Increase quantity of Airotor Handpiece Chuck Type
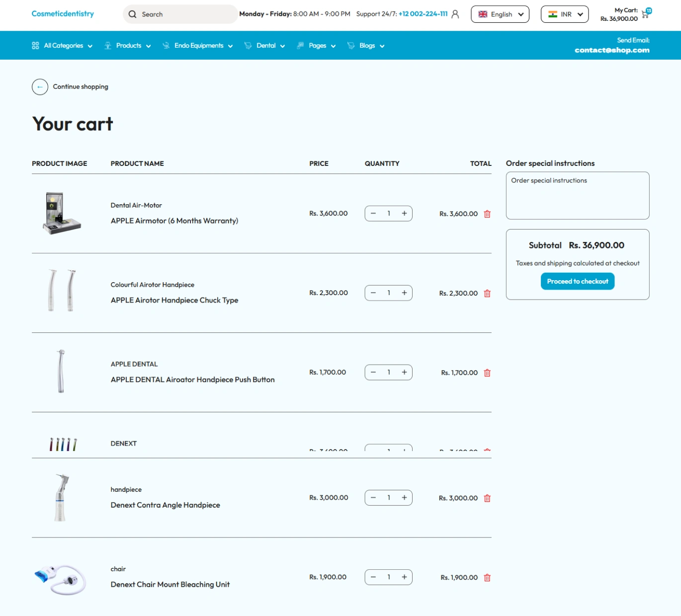Screen dimensions: 681x616 pos(405,293)
